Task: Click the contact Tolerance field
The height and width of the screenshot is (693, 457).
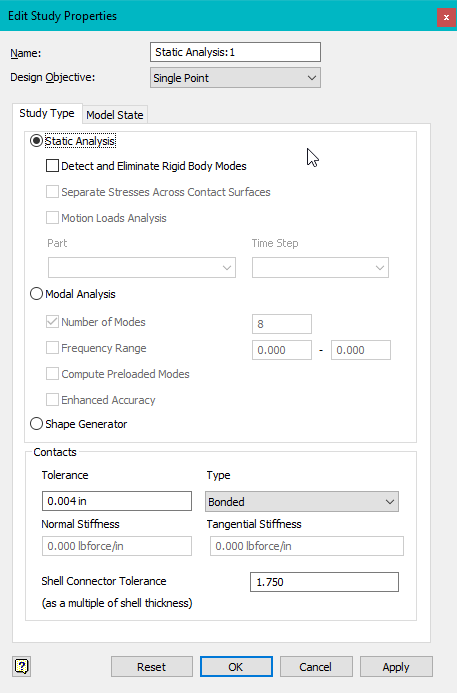Action: pos(117,501)
